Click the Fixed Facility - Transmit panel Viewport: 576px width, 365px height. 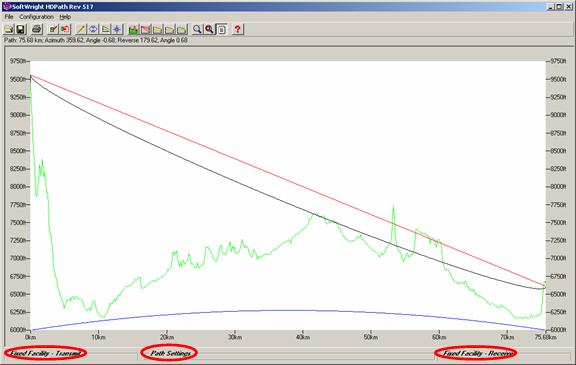46,354
